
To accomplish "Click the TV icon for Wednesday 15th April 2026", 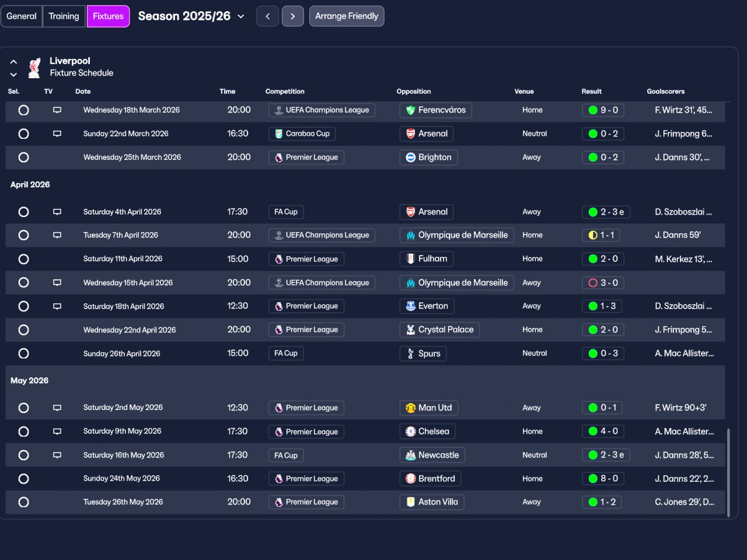I will point(57,282).
